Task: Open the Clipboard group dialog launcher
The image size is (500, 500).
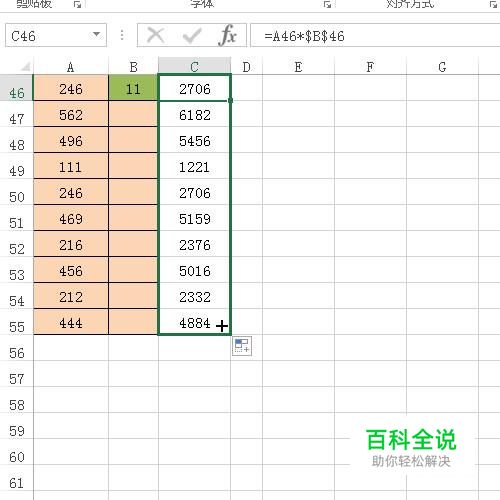Action: tap(77, 4)
